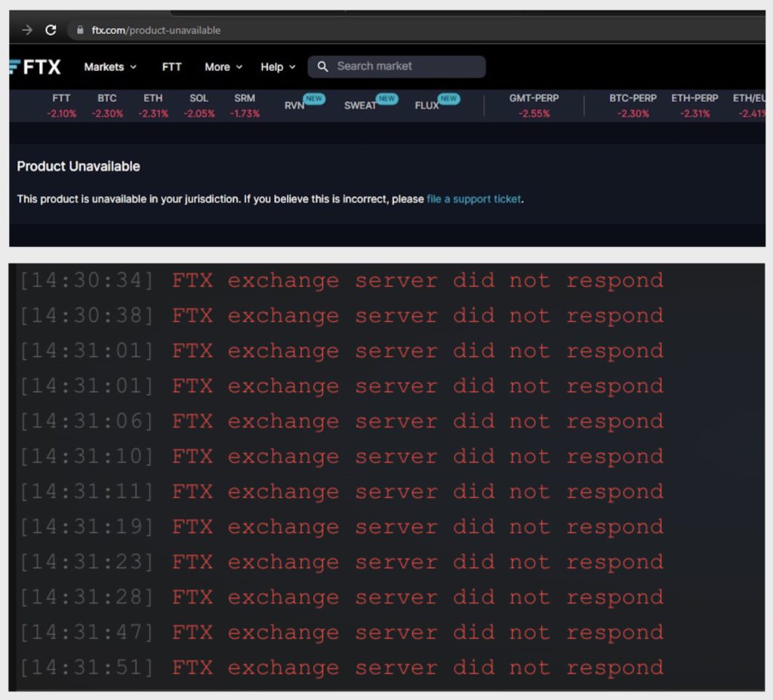Select SOL ticker showing -2.05%

199,106
